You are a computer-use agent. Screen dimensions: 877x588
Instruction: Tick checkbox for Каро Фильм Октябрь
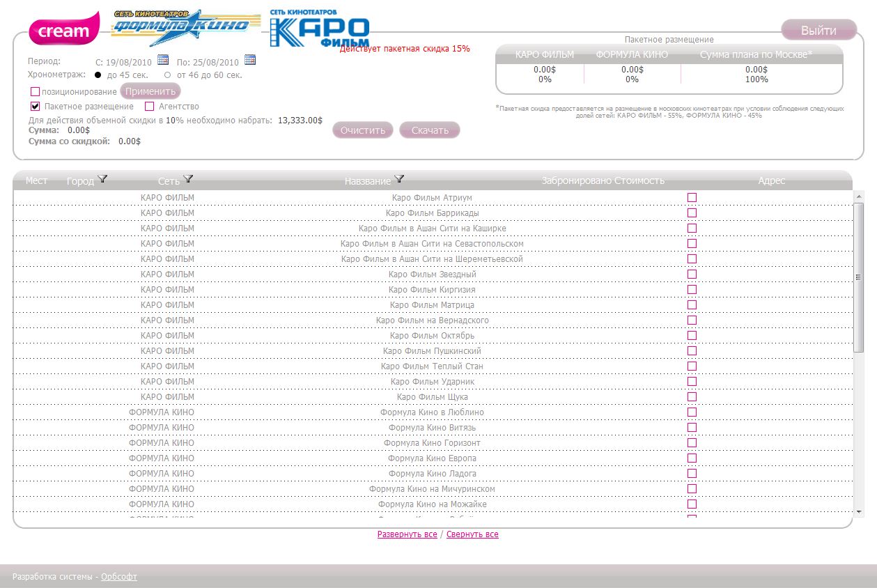[x=692, y=336]
